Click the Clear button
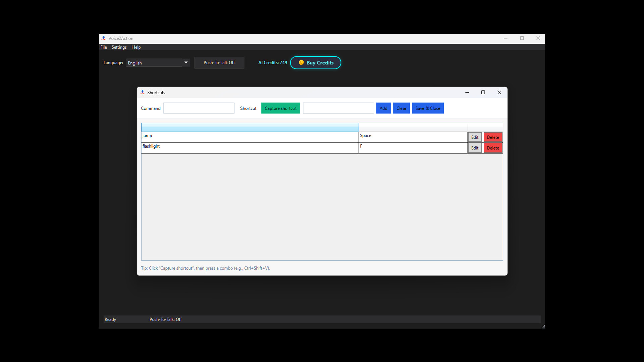The width and height of the screenshot is (644, 362). click(401, 108)
